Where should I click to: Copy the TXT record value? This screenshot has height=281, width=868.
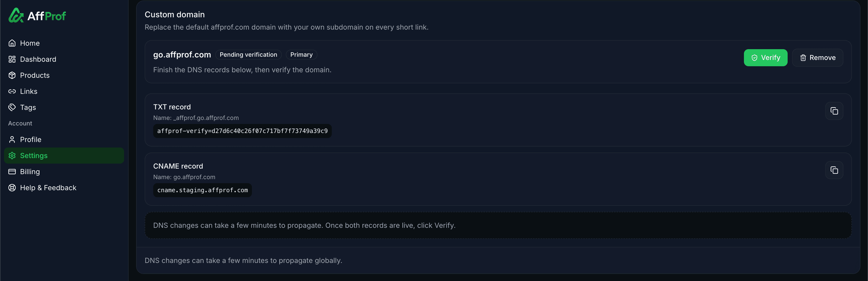coord(834,111)
